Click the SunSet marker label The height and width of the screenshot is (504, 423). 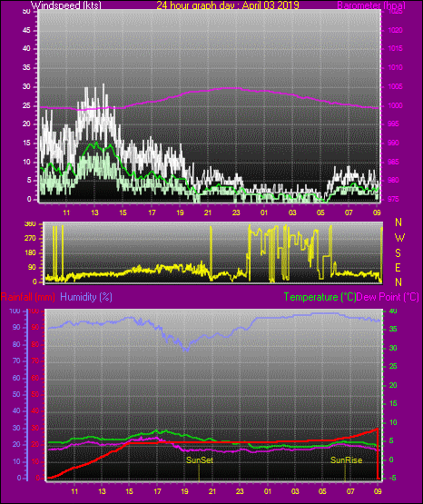[x=200, y=460]
